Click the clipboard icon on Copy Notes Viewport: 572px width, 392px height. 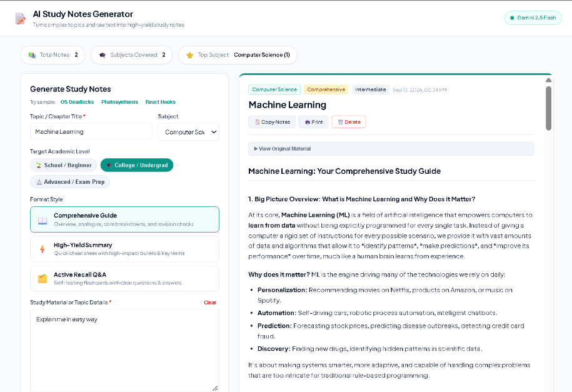(x=257, y=122)
